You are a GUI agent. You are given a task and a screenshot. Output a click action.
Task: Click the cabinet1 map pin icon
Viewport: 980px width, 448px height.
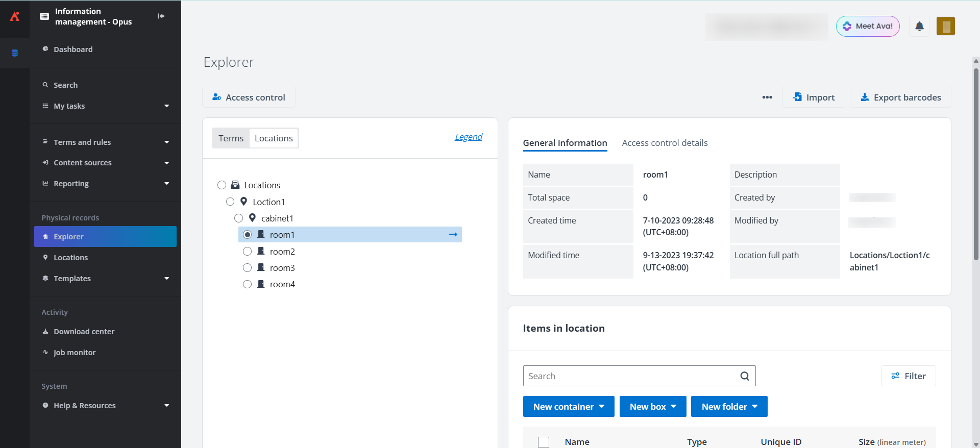(x=252, y=218)
